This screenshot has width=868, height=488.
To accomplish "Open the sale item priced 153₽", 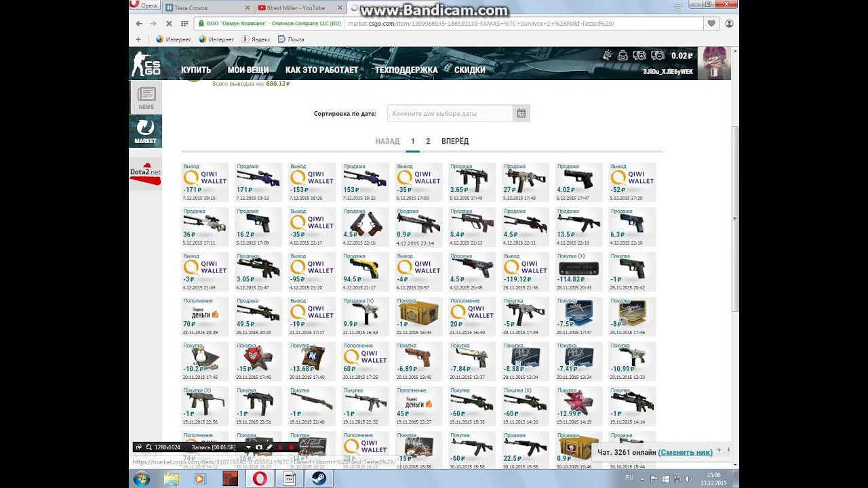I will click(366, 182).
